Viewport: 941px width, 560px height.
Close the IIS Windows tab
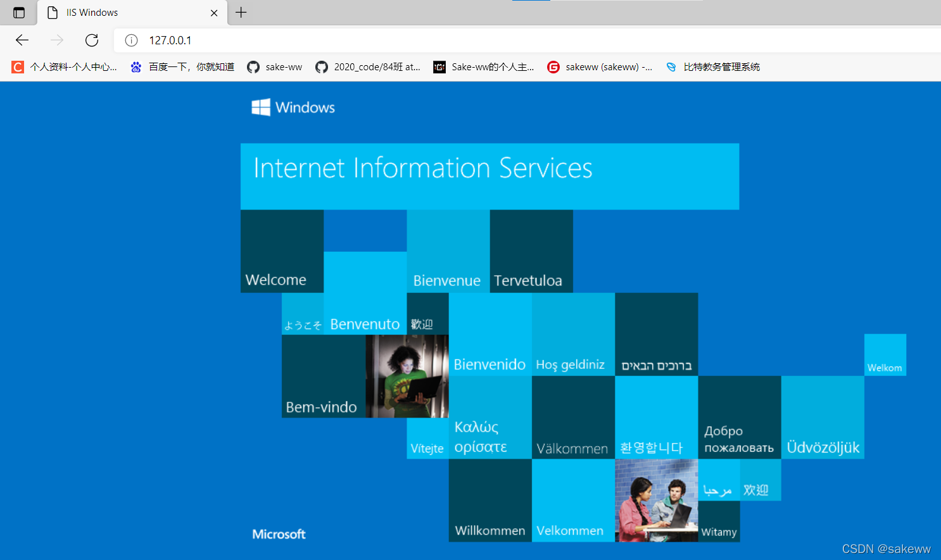click(214, 13)
